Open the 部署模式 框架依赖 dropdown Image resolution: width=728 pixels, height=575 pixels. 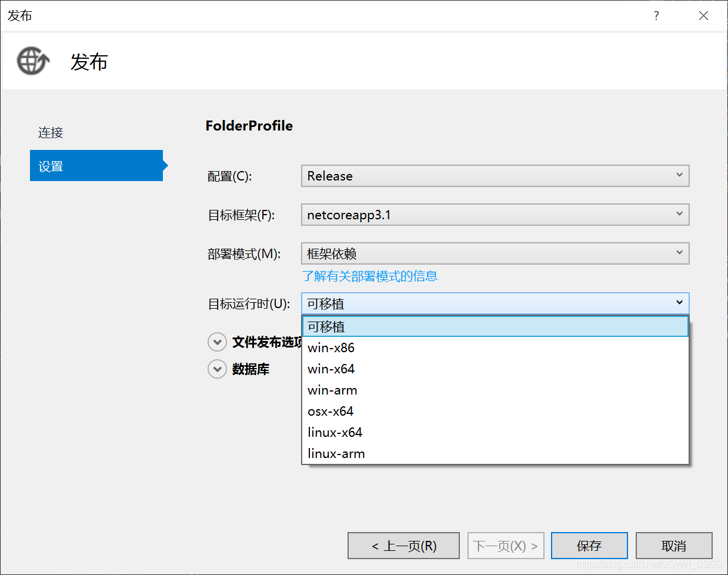point(495,253)
